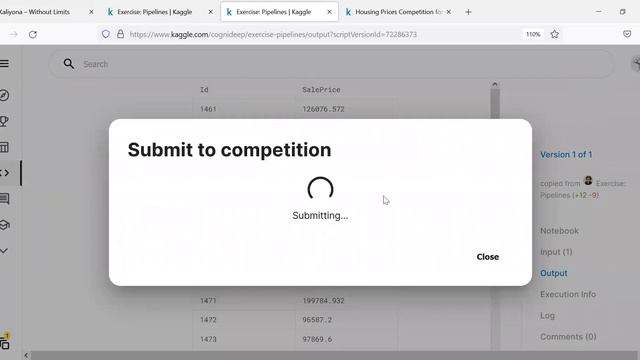
Task: Close the first Exercise: Pipelines tab
Action: click(x=211, y=12)
